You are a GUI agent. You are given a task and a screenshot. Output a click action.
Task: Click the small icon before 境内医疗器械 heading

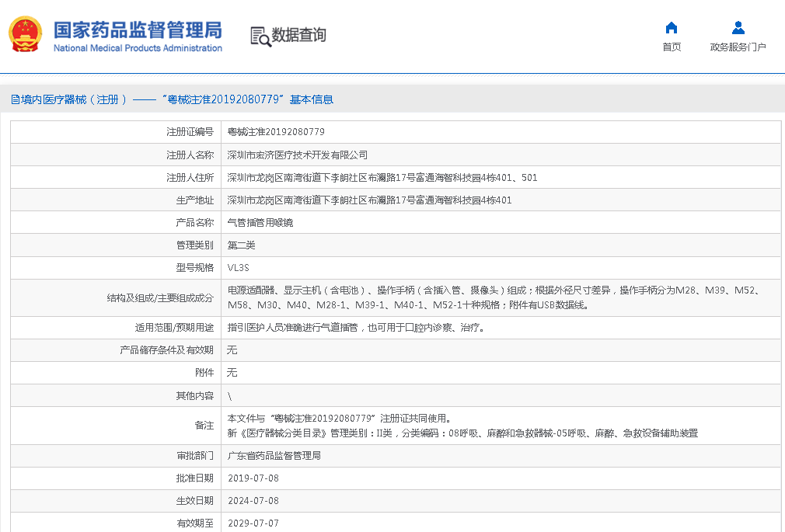(15, 99)
